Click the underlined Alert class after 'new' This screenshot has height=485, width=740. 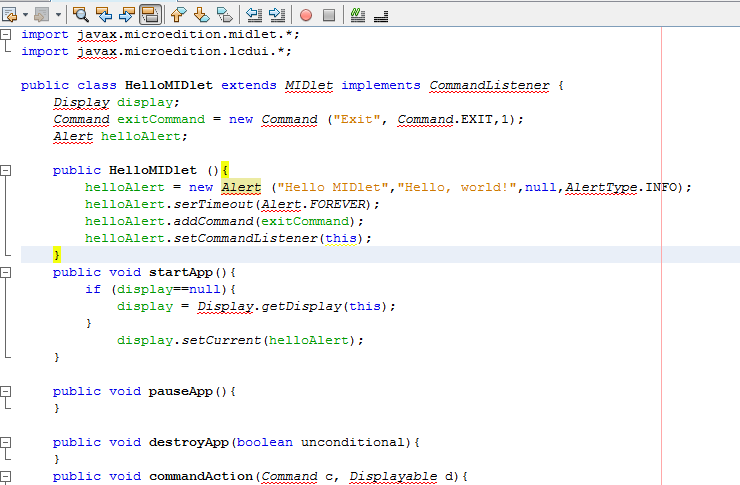(x=241, y=187)
